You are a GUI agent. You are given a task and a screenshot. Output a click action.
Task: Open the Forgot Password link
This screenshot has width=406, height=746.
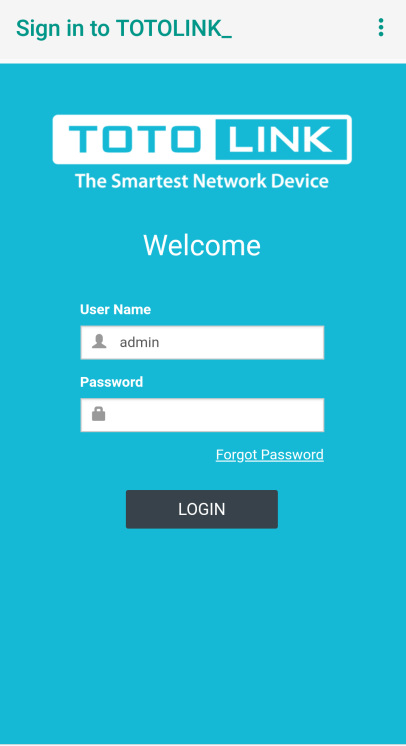[269, 454]
